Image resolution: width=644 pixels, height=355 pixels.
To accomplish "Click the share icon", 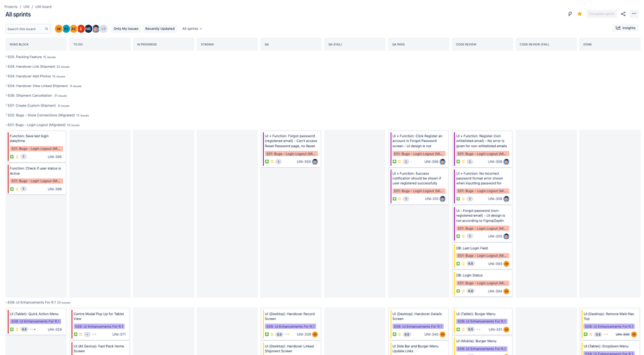I will [623, 14].
